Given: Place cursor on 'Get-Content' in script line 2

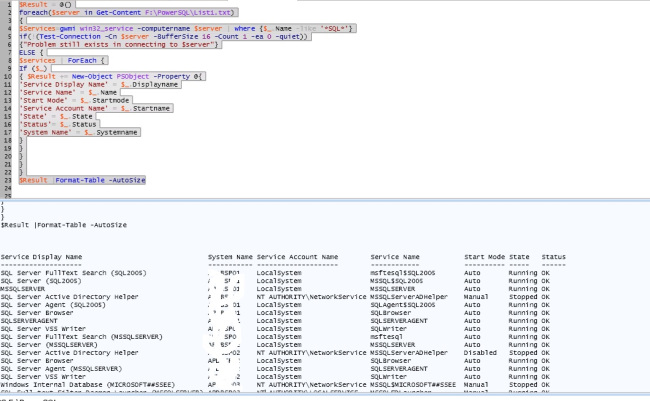Looking at the screenshot, I should (119, 12).
